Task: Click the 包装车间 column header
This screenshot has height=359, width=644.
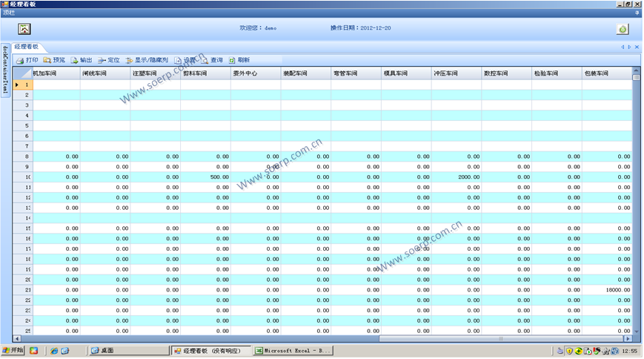Action: point(607,73)
